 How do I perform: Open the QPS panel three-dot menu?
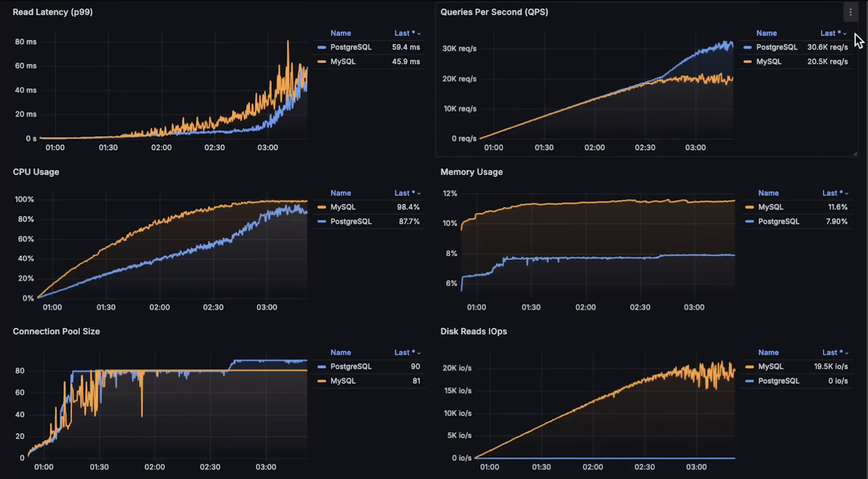click(x=850, y=13)
